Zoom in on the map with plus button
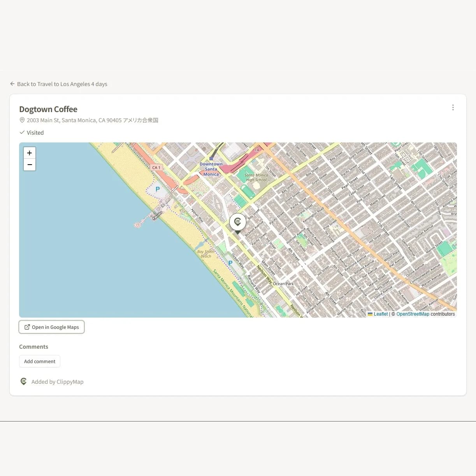This screenshot has height=476, width=476. 30,153
